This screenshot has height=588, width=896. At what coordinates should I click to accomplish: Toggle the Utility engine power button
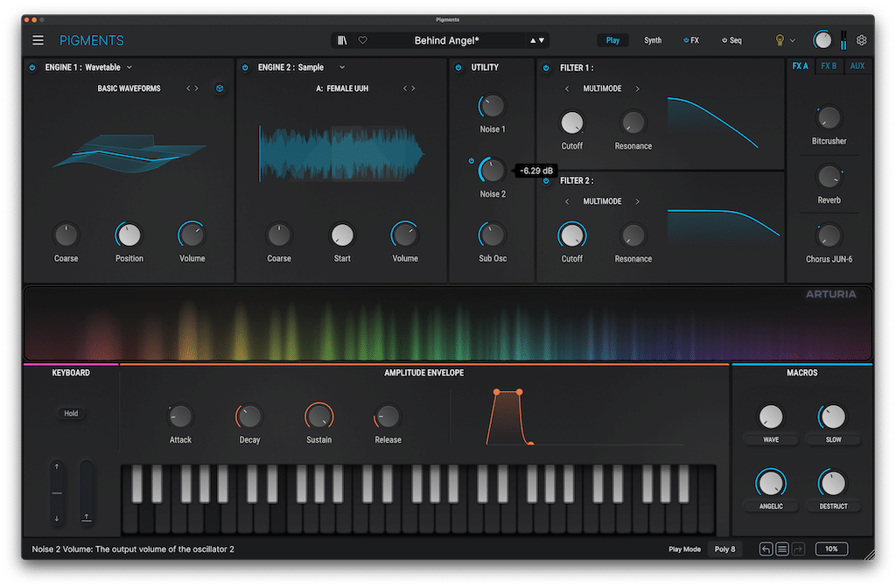point(458,67)
